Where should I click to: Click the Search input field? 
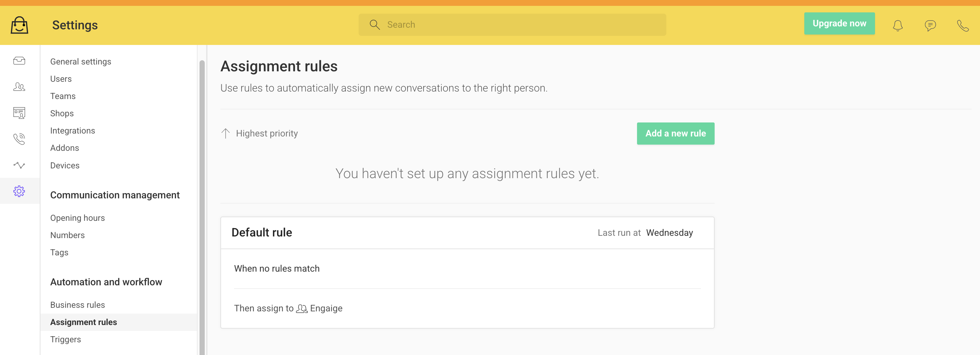[x=512, y=25]
